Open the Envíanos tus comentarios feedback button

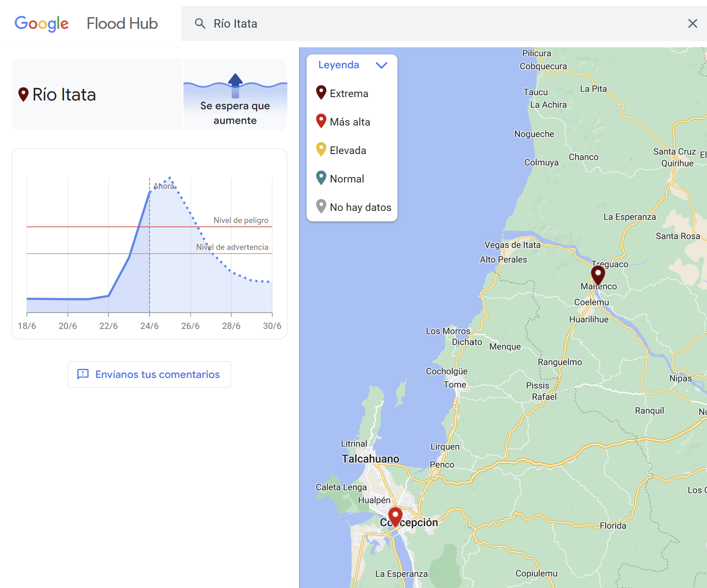coord(150,374)
